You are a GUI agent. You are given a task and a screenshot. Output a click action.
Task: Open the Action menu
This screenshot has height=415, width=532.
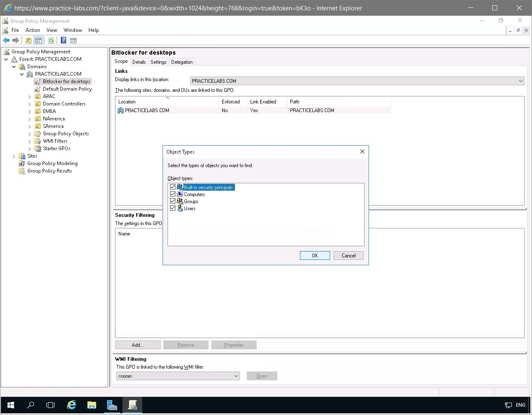tap(33, 30)
